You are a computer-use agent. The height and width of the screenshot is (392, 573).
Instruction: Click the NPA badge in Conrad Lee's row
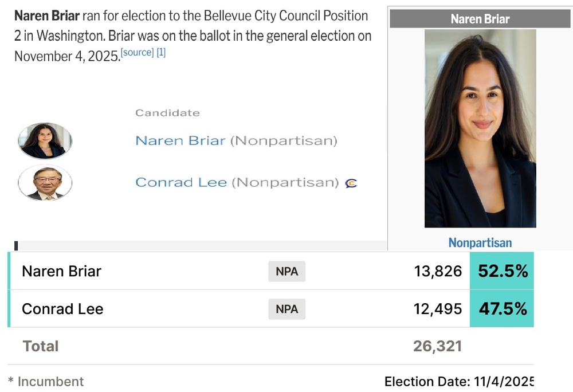point(287,309)
